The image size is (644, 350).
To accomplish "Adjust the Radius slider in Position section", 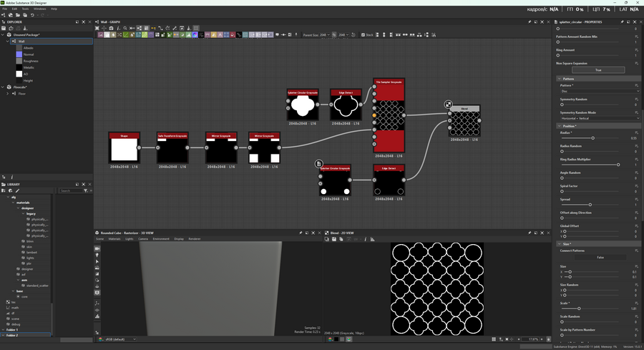I will [x=592, y=138].
